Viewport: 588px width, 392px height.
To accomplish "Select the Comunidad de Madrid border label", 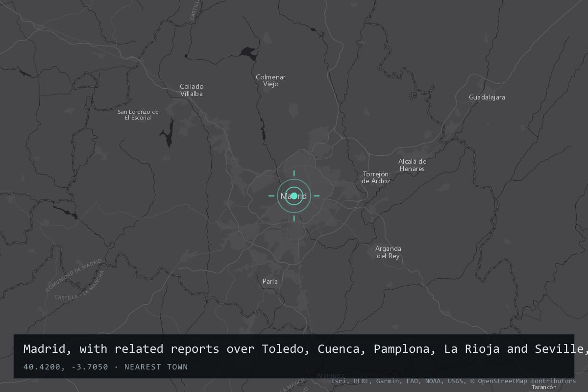I will [73, 275].
